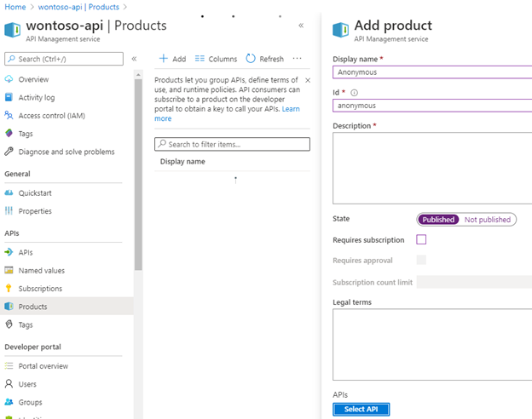Click the disabled Requires approval checkbox
This screenshot has height=419, width=532.
pyautogui.click(x=421, y=260)
